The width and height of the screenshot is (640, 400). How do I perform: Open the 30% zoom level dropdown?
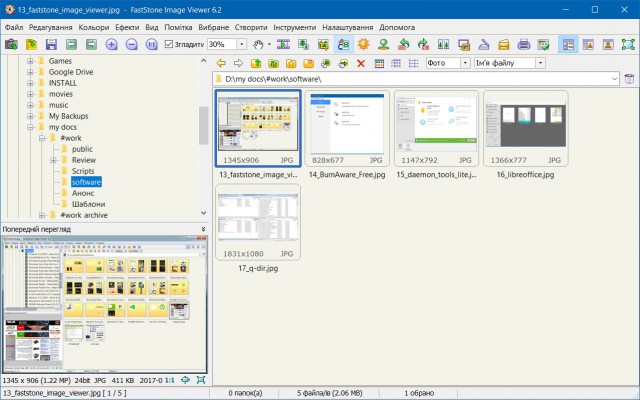(242, 44)
